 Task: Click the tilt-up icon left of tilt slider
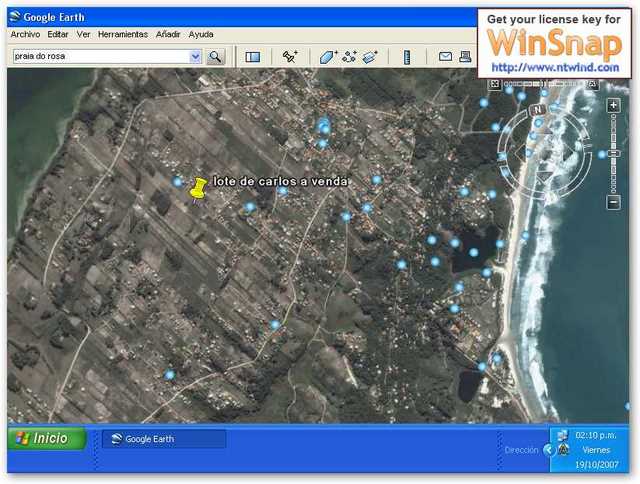point(494,84)
